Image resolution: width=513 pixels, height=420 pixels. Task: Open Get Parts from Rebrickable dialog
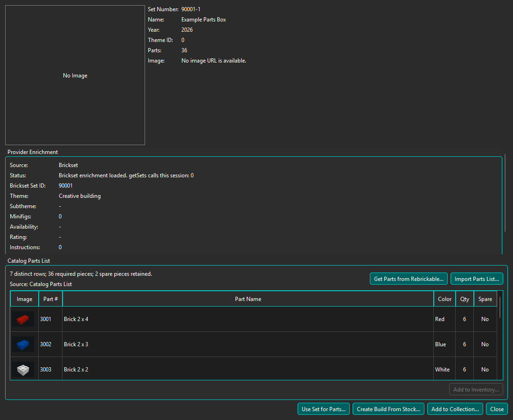[x=409, y=279]
